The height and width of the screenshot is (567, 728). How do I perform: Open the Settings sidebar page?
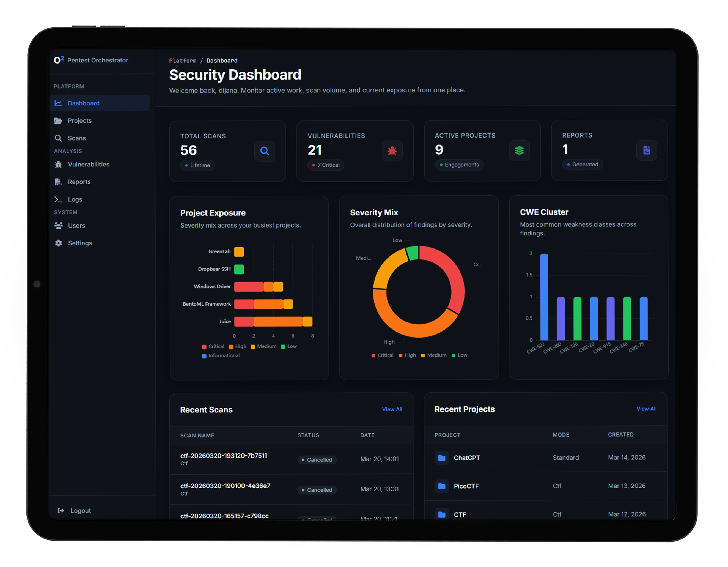click(x=80, y=243)
